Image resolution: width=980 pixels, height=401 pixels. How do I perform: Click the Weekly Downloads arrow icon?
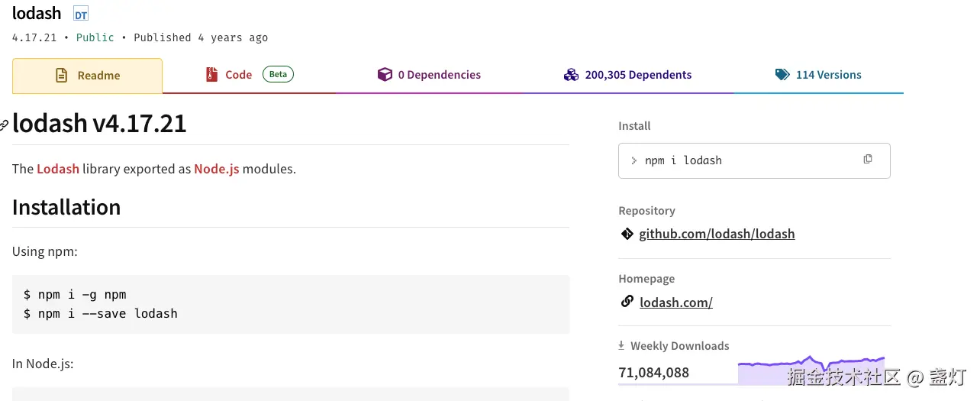pos(621,345)
